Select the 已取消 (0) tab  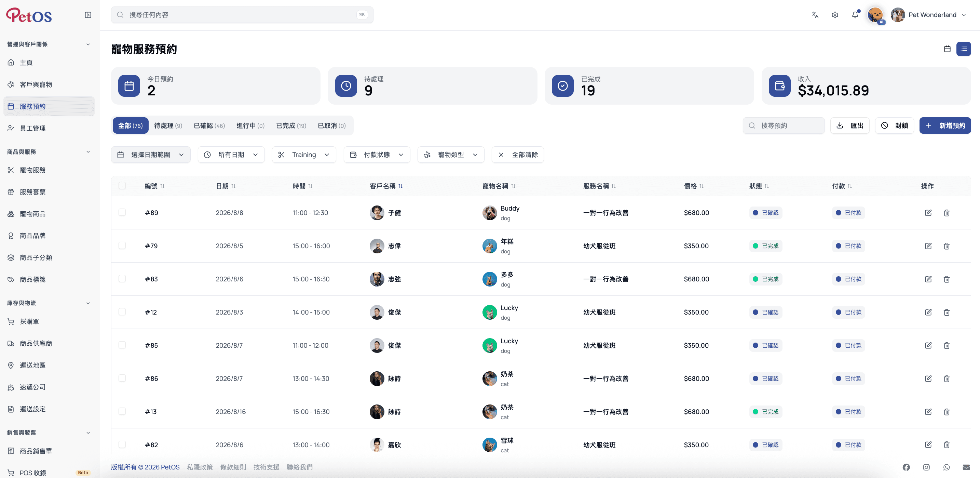[x=332, y=125]
